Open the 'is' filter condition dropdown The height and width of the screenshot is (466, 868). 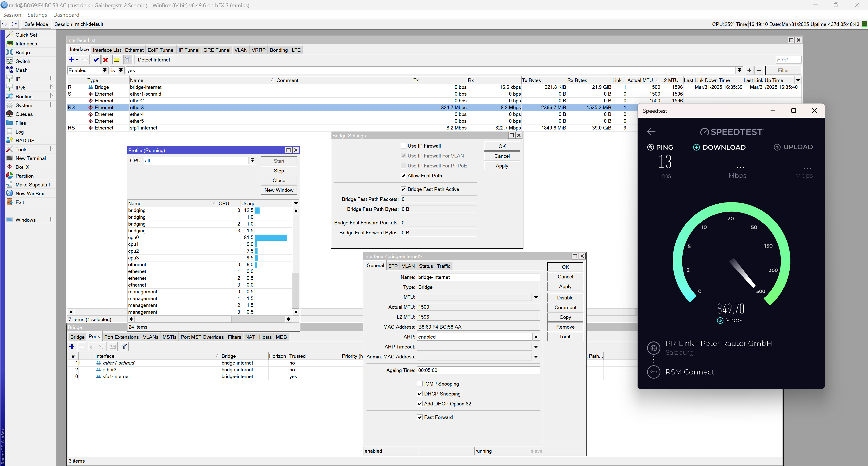click(121, 70)
